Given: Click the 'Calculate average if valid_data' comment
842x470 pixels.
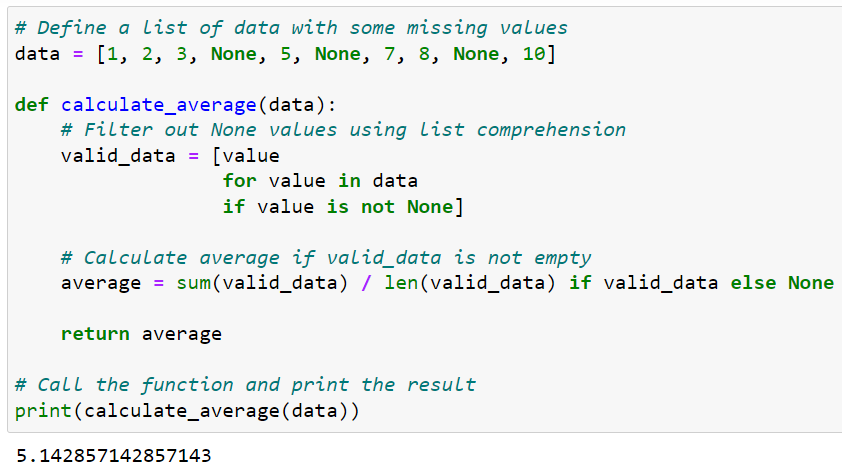Looking at the screenshot, I should click(326, 258).
